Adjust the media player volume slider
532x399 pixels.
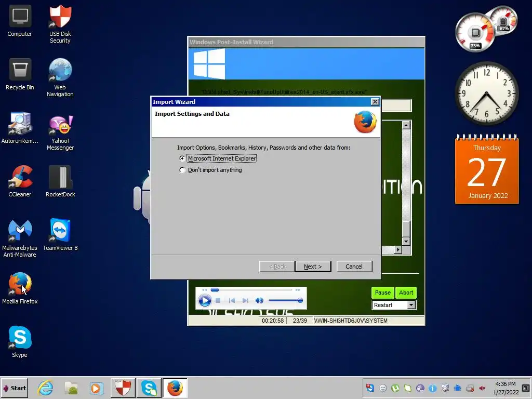pyautogui.click(x=286, y=300)
